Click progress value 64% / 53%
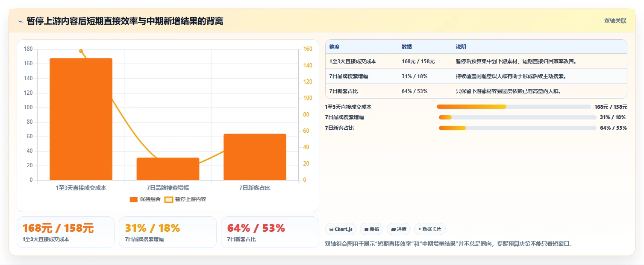 coord(613,128)
